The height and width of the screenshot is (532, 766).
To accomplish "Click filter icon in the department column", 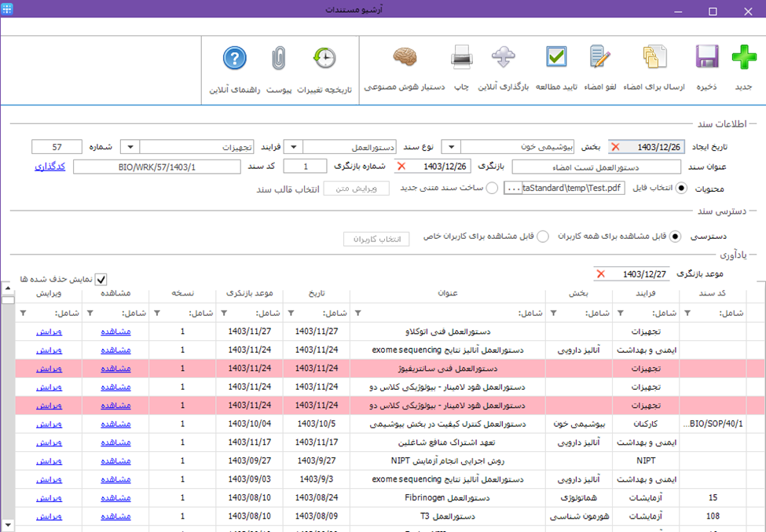I will coord(554,313).
